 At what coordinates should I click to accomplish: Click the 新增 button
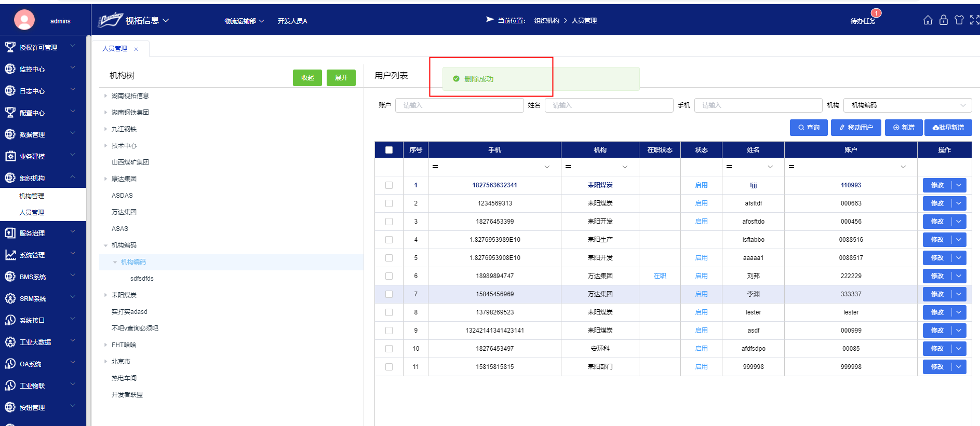[x=904, y=128]
